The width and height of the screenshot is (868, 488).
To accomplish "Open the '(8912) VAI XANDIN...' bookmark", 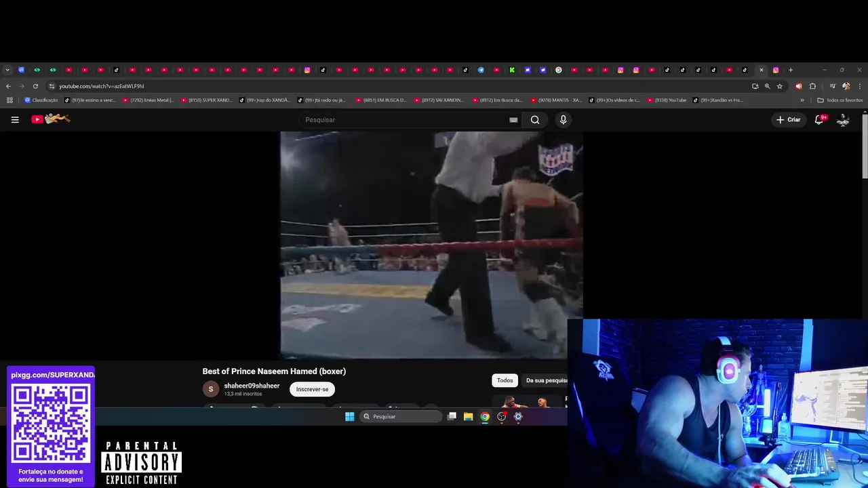I will [439, 100].
